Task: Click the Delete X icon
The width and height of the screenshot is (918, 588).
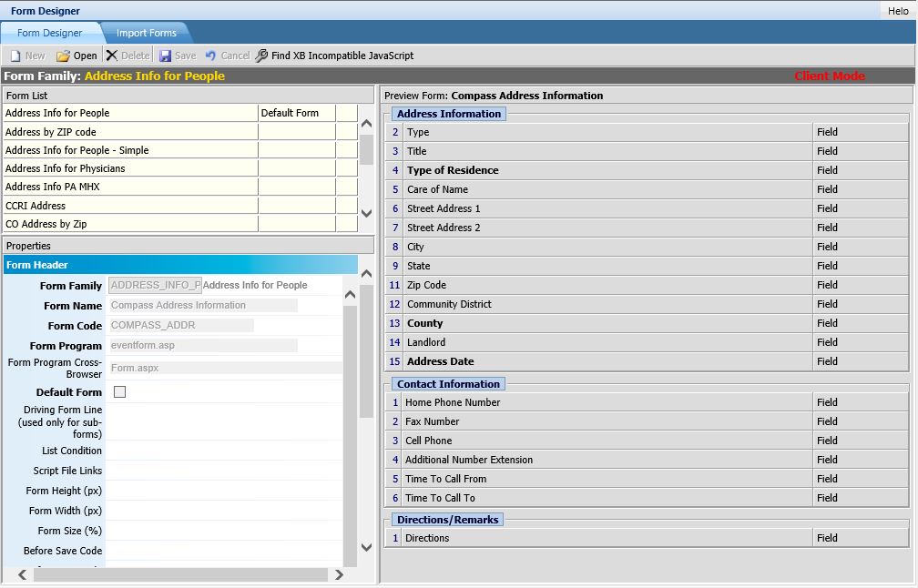Action: point(112,55)
